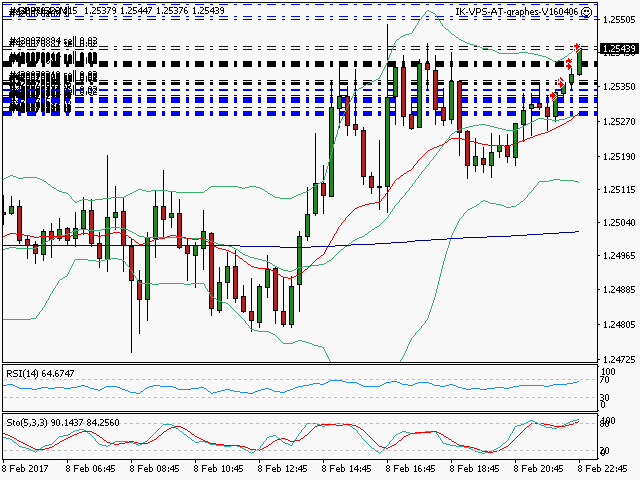Click the RSI 70 level scale label
This screenshot has height=480, width=640.
pyautogui.click(x=605, y=380)
